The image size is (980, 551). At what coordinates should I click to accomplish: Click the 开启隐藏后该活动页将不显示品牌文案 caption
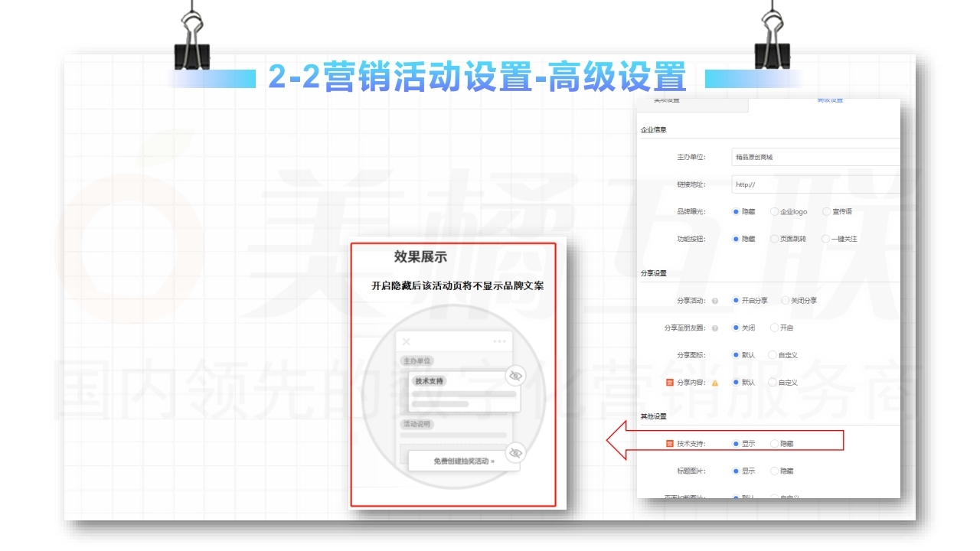tap(458, 285)
